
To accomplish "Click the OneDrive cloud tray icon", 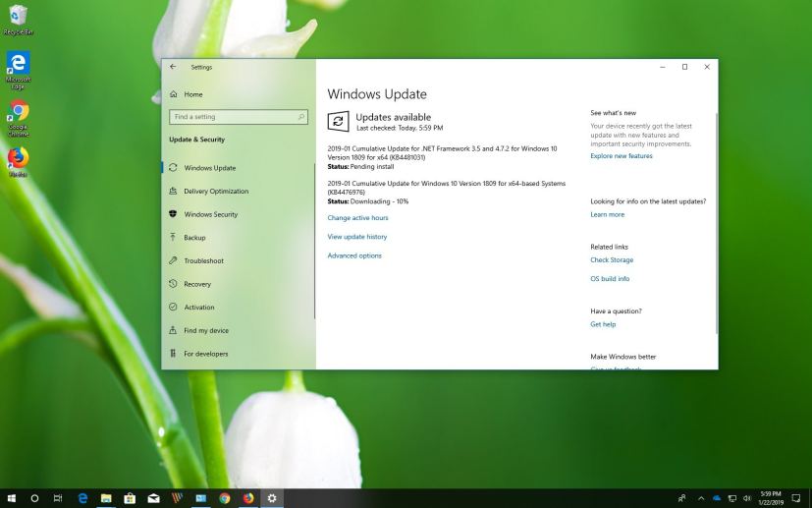I will (717, 498).
